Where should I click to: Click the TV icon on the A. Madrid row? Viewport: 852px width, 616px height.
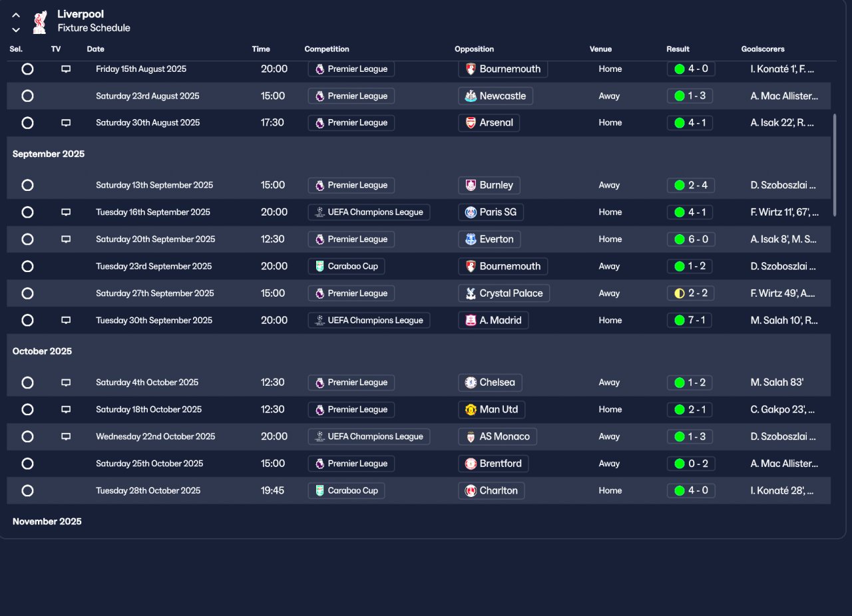(66, 321)
